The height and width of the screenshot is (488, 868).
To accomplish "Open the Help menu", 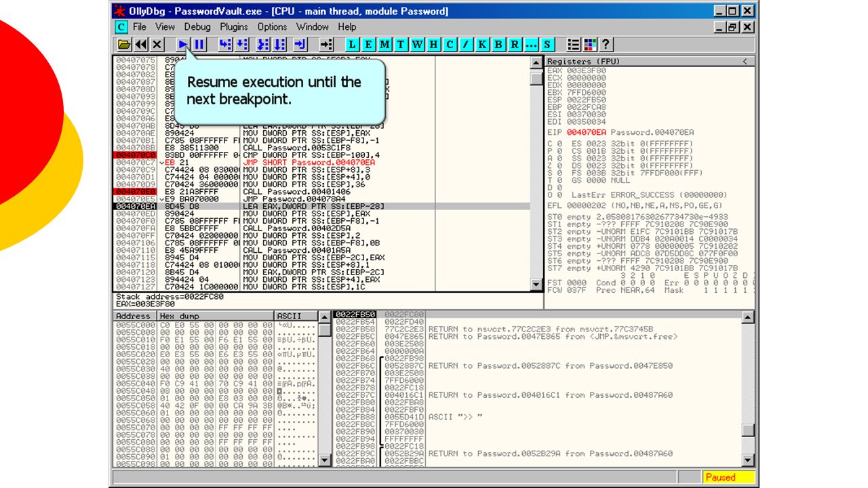I will 347,27.
